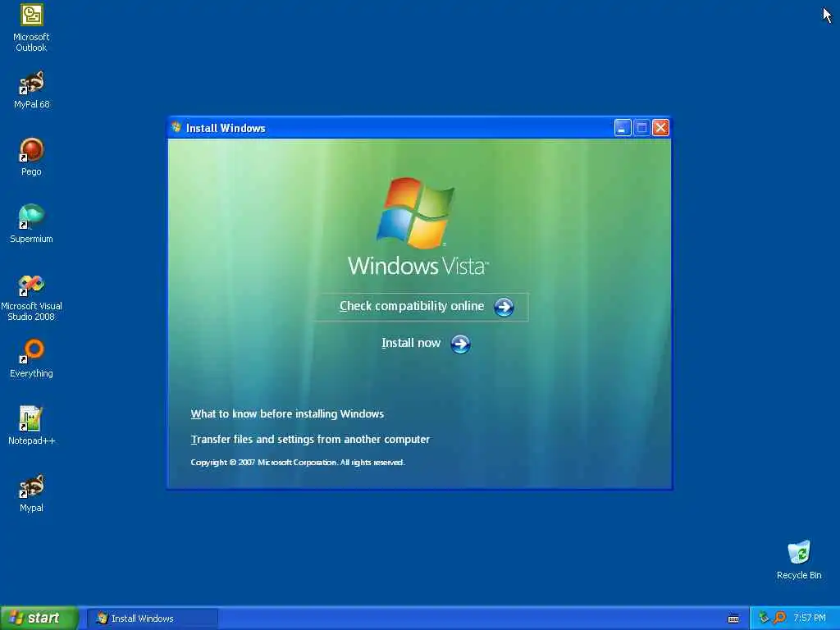Click the 7:57 PM clock

(810, 618)
